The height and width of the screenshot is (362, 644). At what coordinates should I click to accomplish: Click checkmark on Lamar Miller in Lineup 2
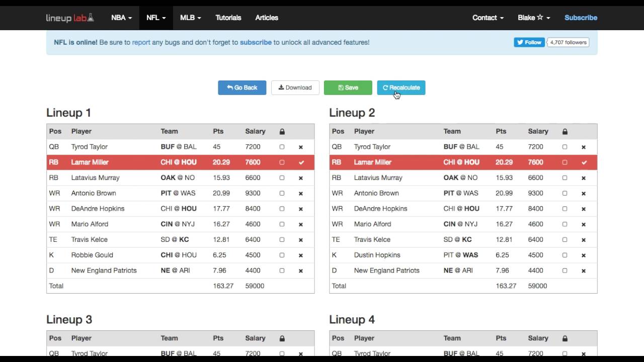pos(584,162)
